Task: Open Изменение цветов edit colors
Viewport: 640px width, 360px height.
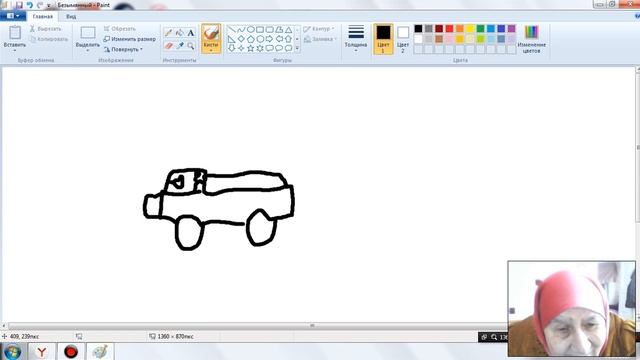Action: (x=531, y=39)
